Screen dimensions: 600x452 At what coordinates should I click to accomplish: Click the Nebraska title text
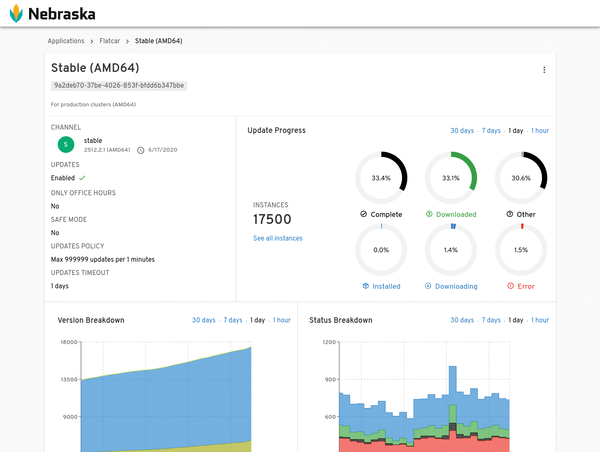pos(62,14)
